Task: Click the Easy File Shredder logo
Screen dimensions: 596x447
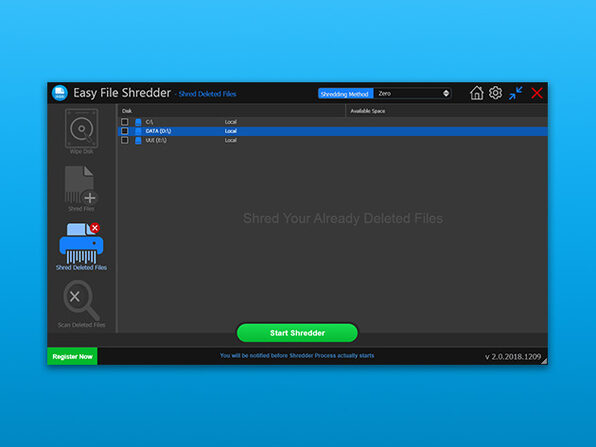Action: pyautogui.click(x=60, y=93)
